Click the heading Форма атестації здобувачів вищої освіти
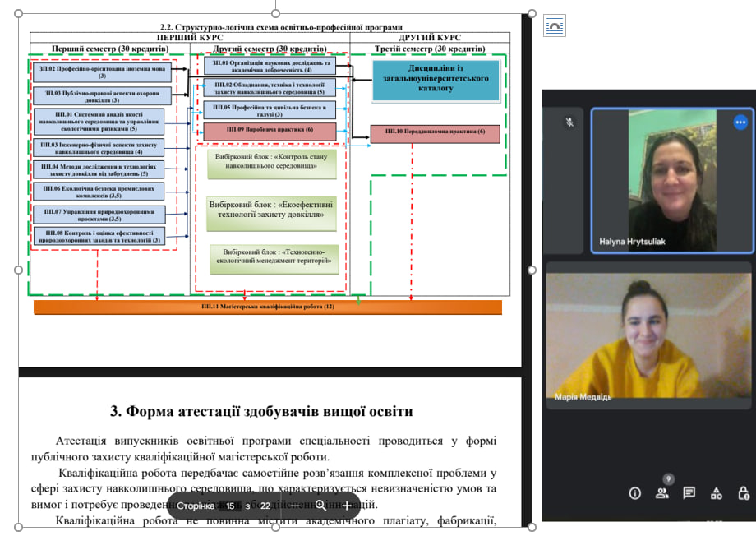The height and width of the screenshot is (536, 756). click(x=261, y=411)
